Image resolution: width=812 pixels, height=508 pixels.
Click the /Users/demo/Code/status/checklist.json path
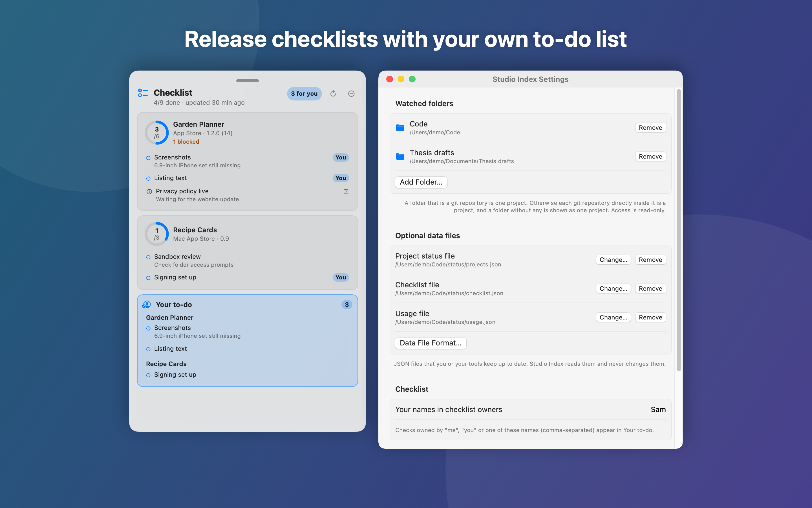449,293
